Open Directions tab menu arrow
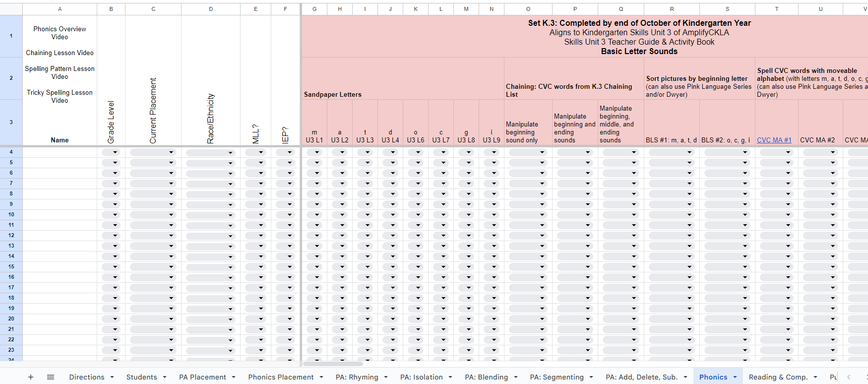Viewport: 868px width, 384px height. pyautogui.click(x=112, y=377)
